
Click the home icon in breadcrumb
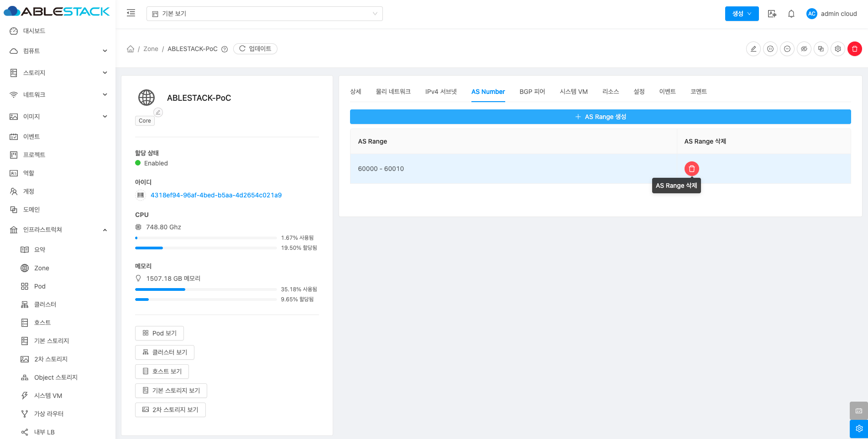pyautogui.click(x=131, y=49)
